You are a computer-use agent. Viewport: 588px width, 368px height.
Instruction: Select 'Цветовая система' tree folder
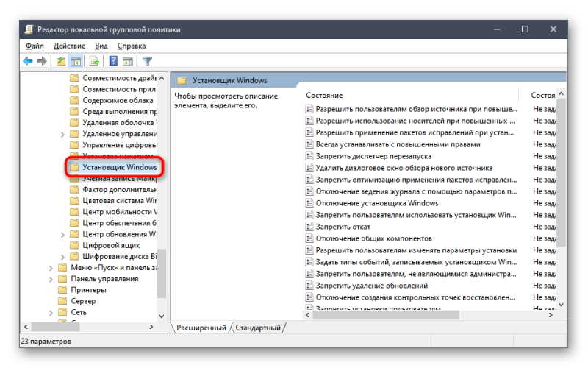pyautogui.click(x=119, y=200)
